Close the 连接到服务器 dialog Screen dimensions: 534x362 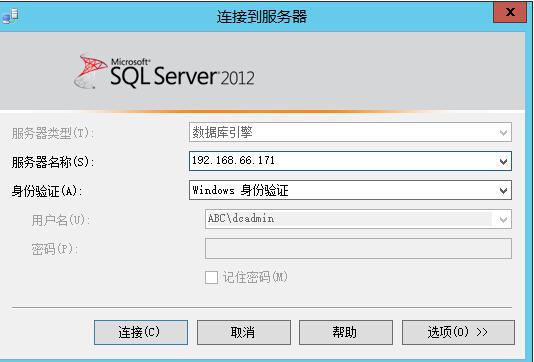point(510,12)
